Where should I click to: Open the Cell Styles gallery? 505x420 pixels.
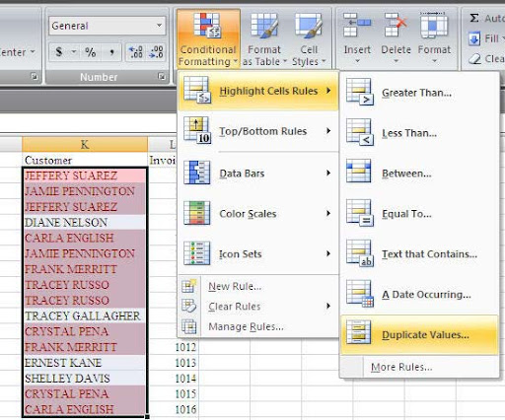[309, 38]
